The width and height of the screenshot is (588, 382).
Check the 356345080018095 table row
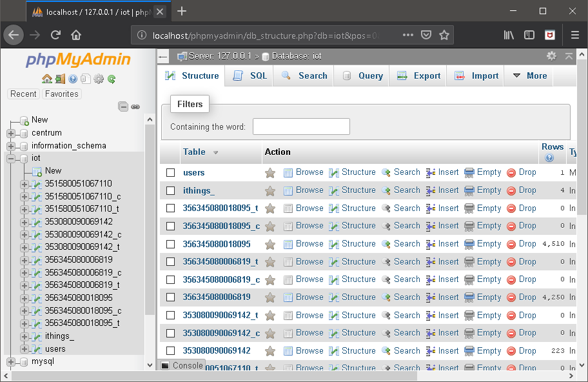tap(171, 245)
